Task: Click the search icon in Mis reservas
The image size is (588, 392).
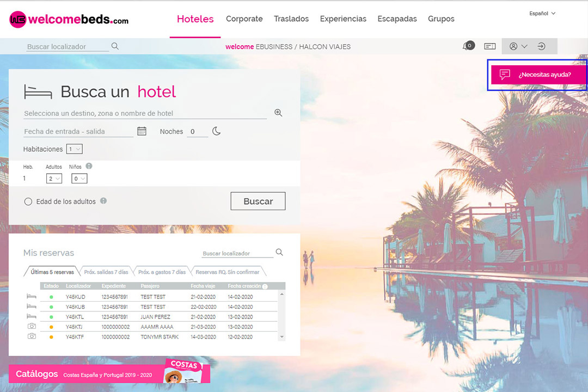Action: 279,253
